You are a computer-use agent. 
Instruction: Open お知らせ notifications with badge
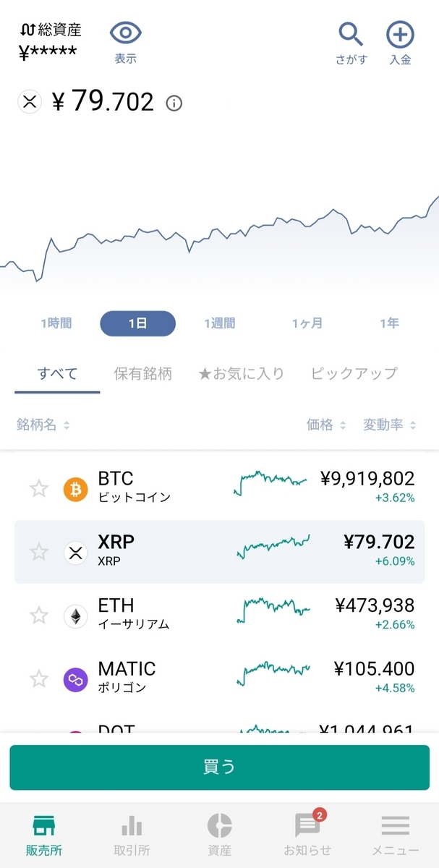pyautogui.click(x=307, y=825)
